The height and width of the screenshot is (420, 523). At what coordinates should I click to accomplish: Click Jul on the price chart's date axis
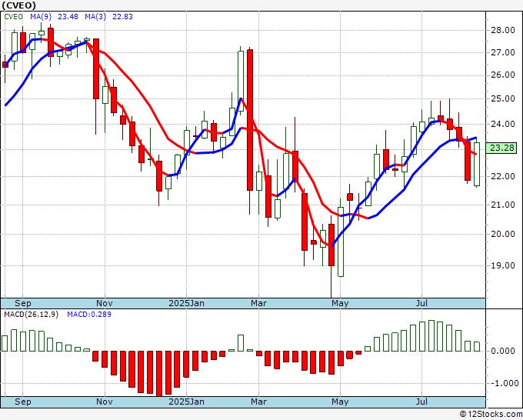[x=422, y=303]
